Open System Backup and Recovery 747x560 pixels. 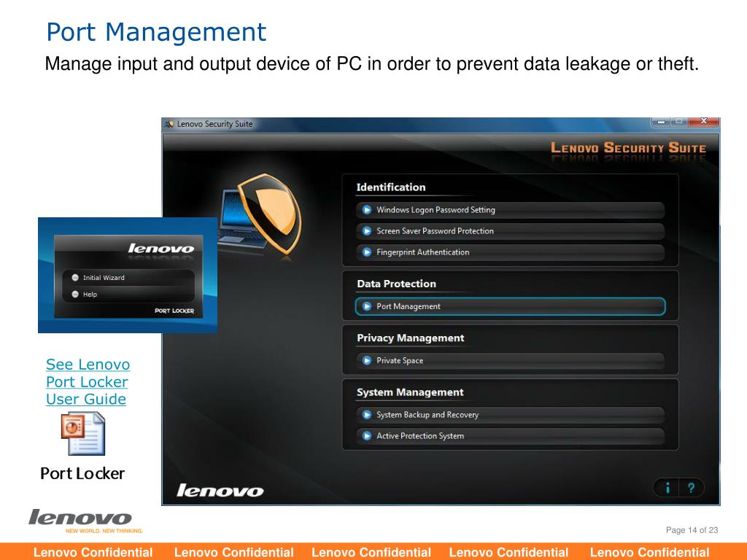click(x=510, y=415)
